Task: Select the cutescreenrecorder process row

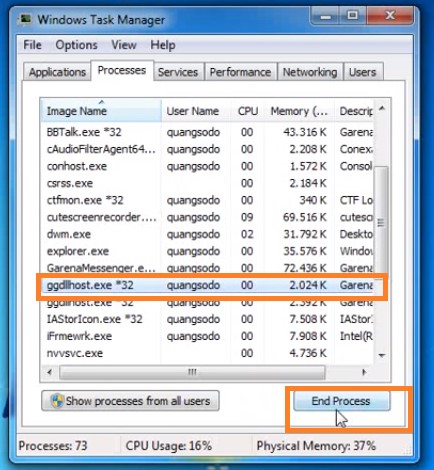Action: tap(207, 217)
